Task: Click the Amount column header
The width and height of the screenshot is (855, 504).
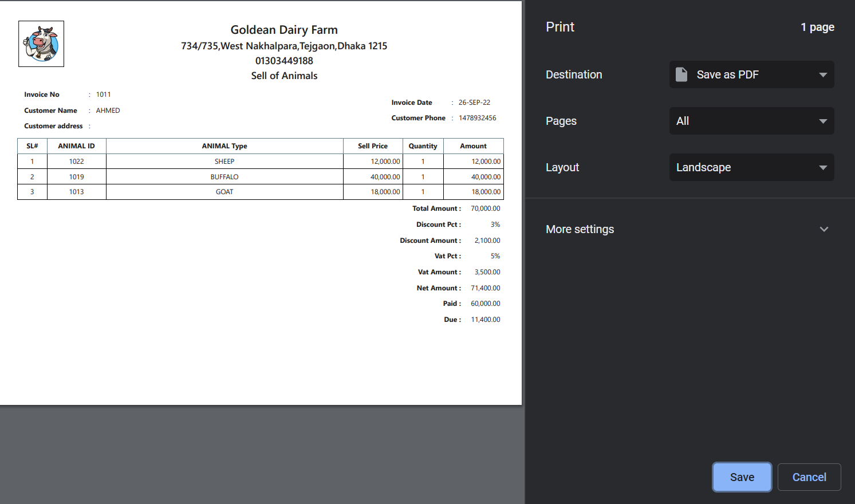Action: coord(474,146)
